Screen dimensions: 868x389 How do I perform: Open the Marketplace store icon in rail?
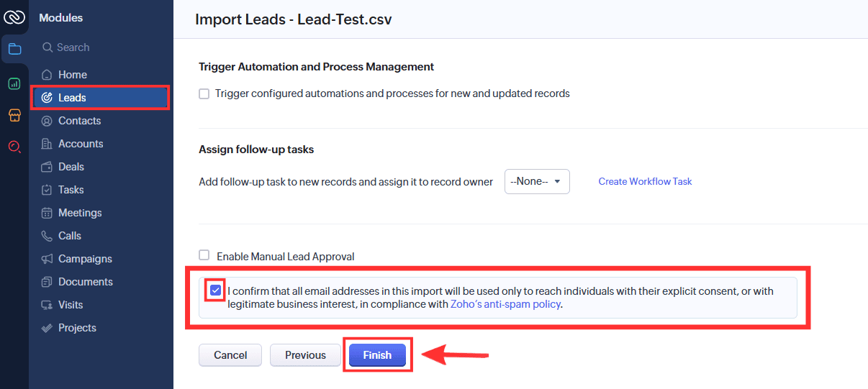[x=14, y=115]
